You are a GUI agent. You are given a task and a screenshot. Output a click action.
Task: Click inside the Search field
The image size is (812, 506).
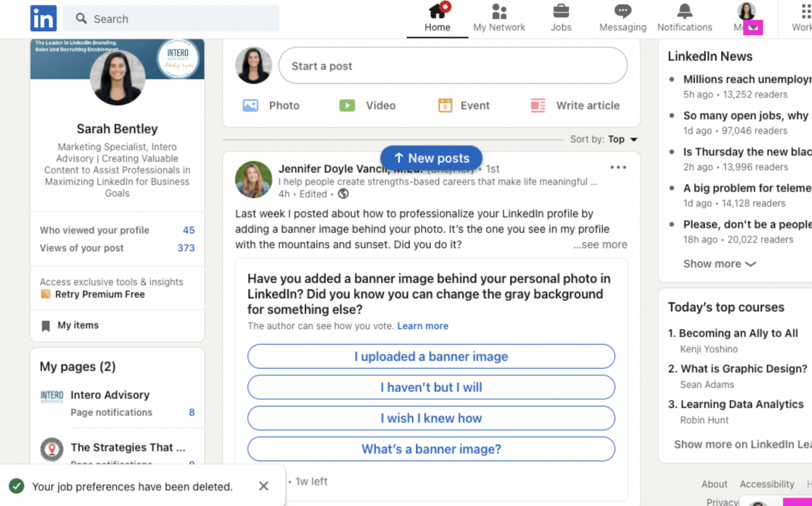(169, 19)
